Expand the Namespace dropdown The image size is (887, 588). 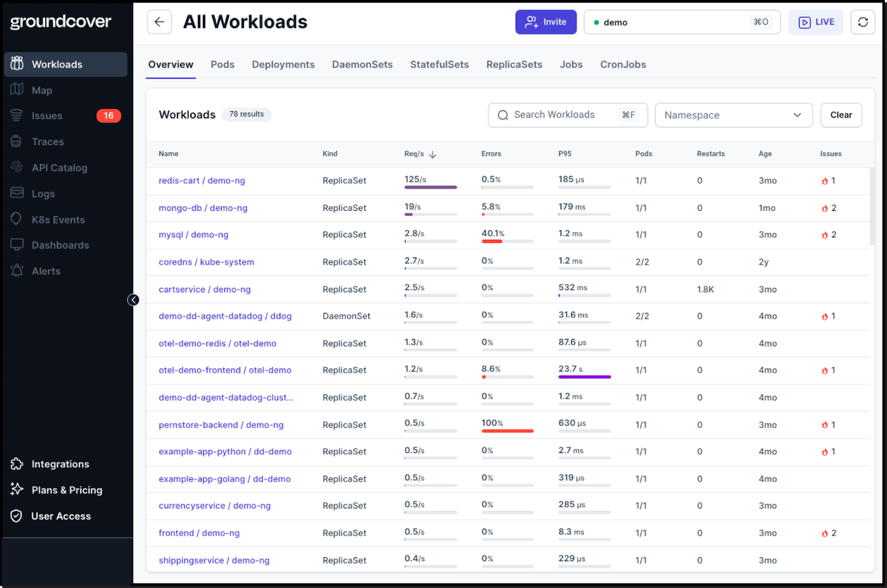pyautogui.click(x=733, y=115)
